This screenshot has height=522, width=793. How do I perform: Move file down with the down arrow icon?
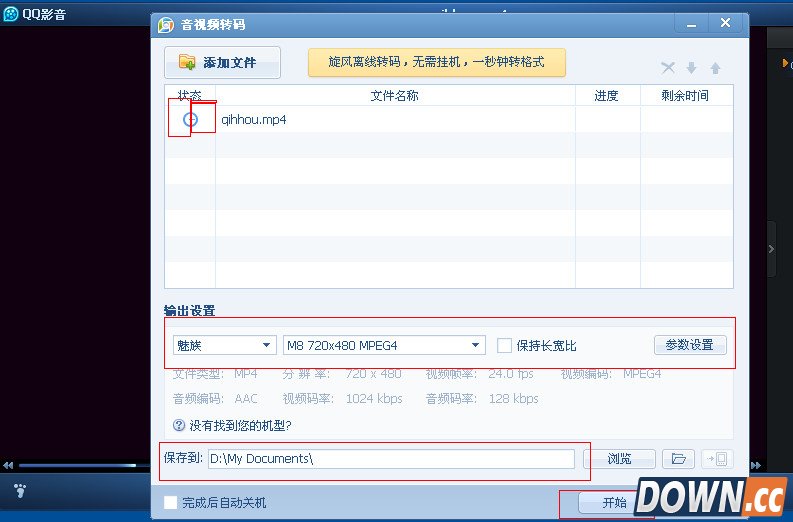pyautogui.click(x=691, y=67)
